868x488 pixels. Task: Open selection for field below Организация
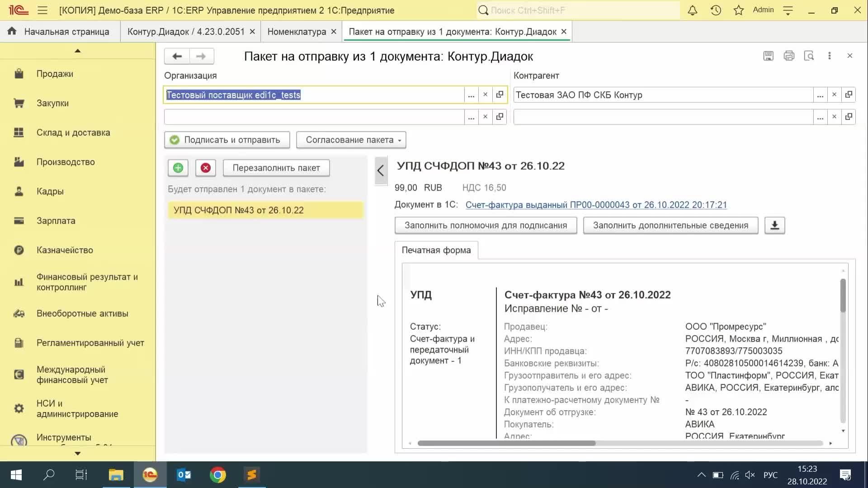coord(471,117)
